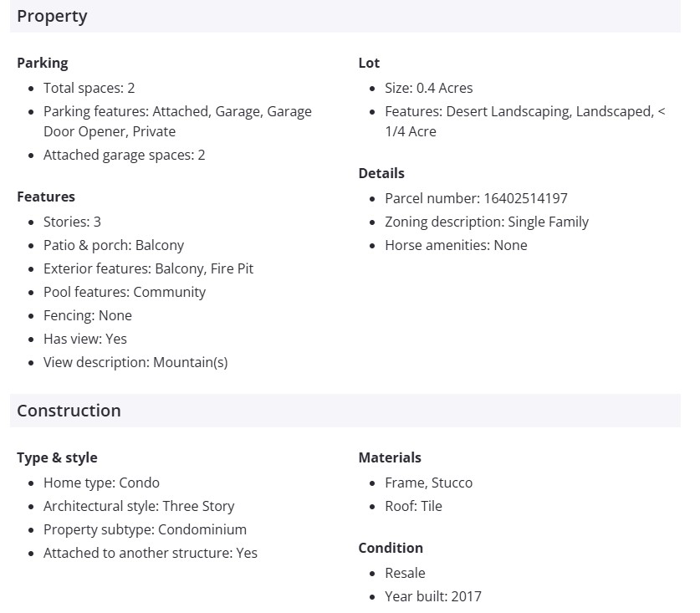Select the Parking subsection heading
Screen dimensions: 700x613
[43, 63]
